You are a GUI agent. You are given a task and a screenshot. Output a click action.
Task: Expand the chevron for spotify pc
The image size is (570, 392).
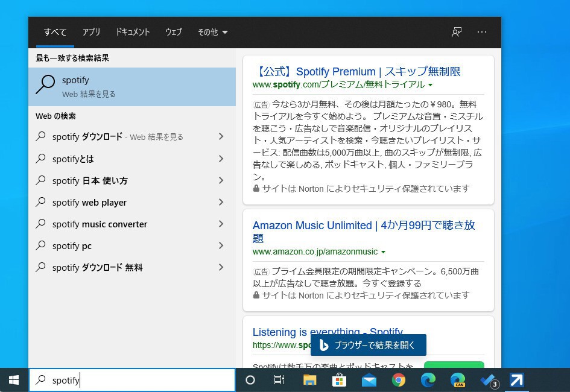click(221, 246)
